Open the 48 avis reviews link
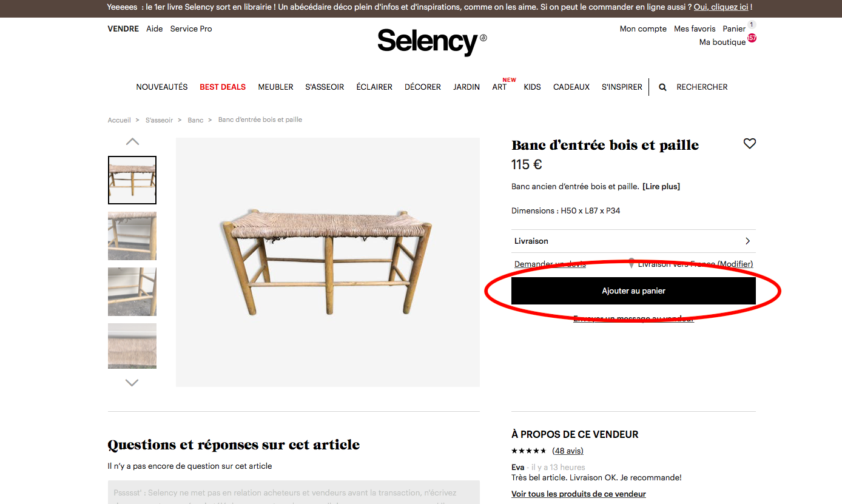 (x=568, y=451)
